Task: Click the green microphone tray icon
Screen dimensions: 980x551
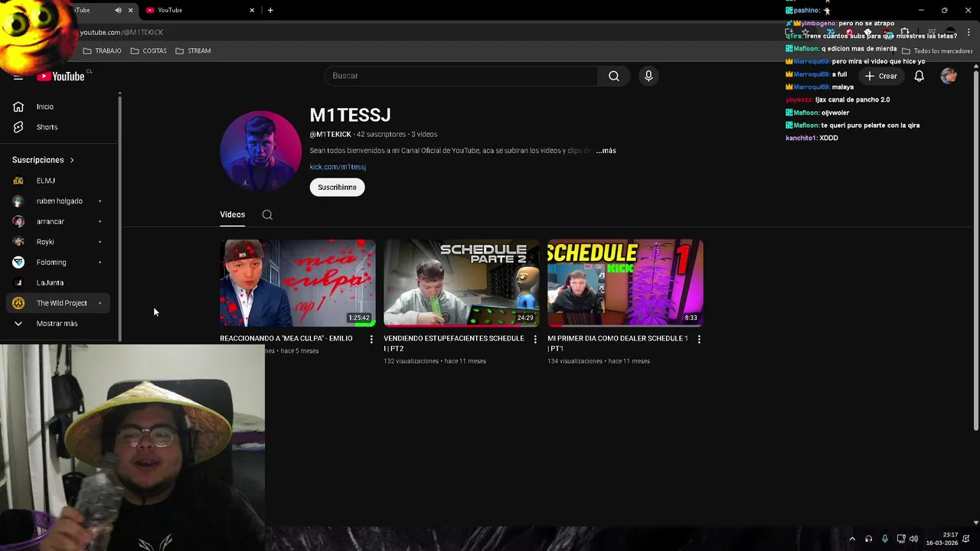Action: point(885,539)
